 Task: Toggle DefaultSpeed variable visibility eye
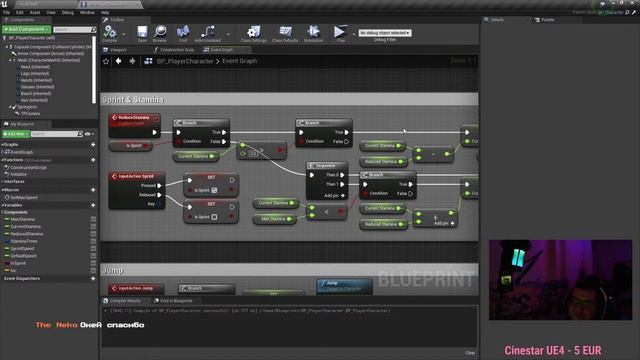coord(93,256)
